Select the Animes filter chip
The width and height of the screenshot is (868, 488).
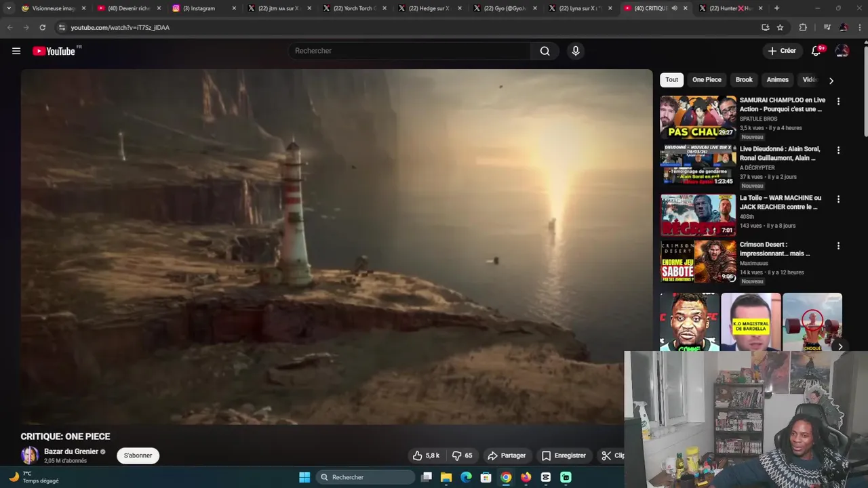[777, 80]
